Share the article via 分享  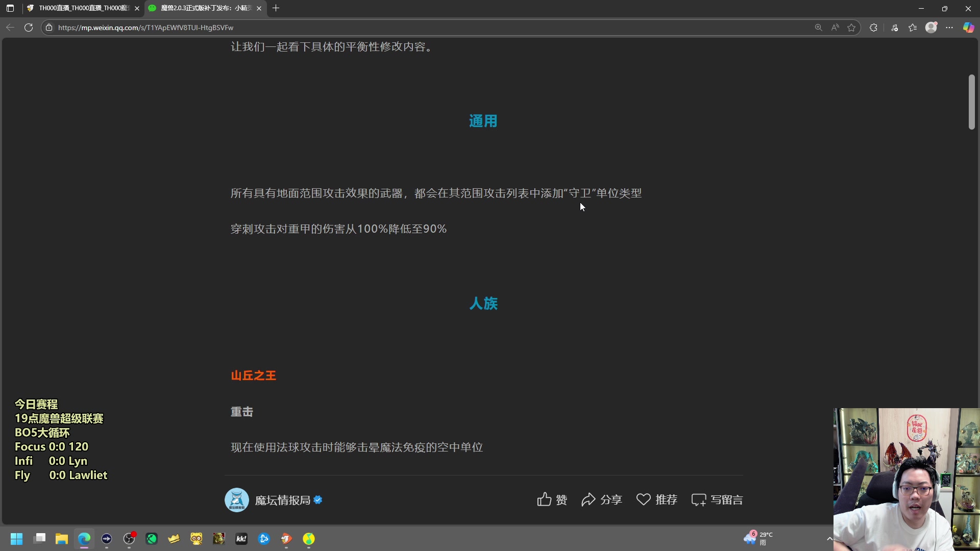[x=602, y=499]
